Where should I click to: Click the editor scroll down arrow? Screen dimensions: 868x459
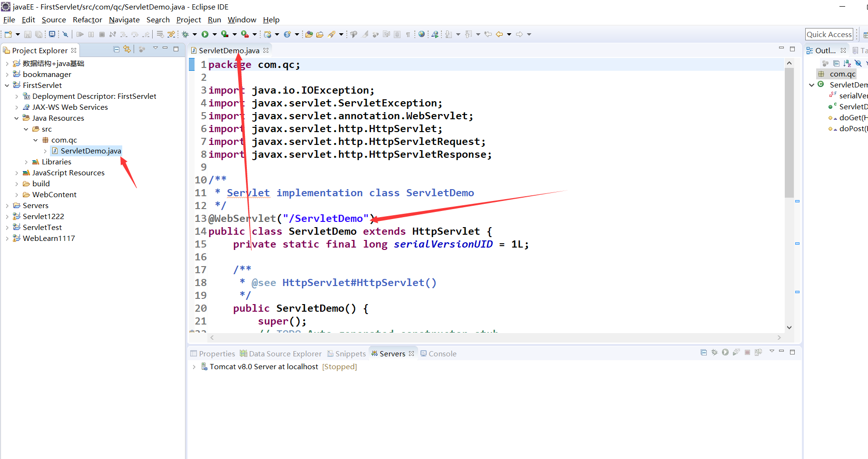pos(789,327)
